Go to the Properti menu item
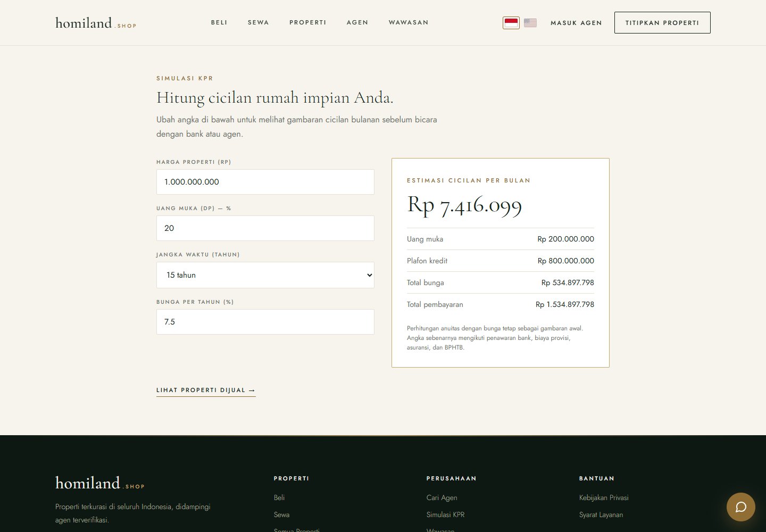This screenshot has height=532, width=766. pos(308,22)
